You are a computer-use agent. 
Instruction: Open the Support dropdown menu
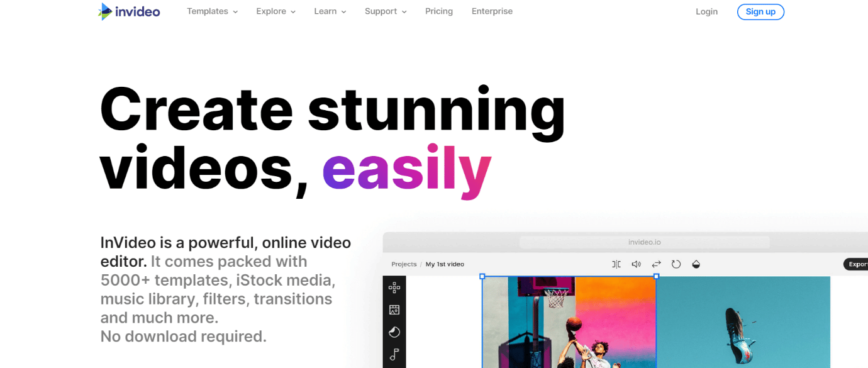click(x=386, y=11)
